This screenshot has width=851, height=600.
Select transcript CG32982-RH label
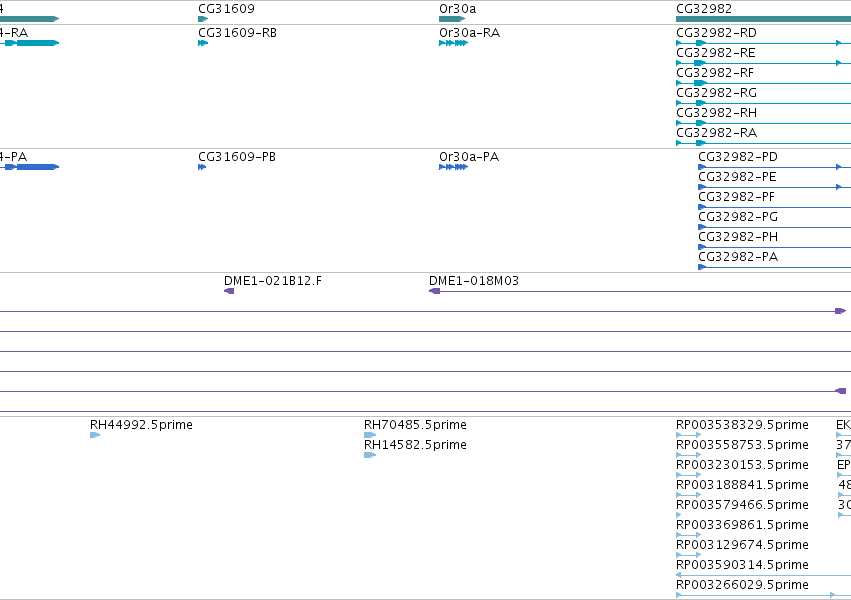tap(716, 113)
